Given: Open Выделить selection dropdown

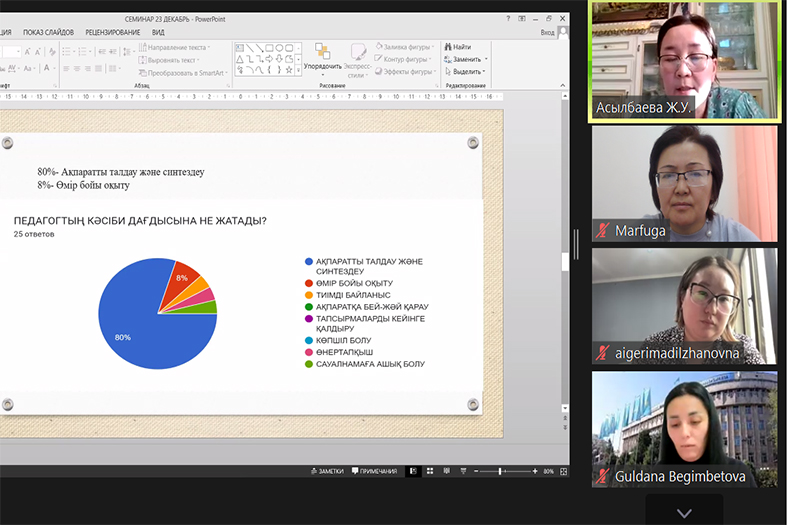Looking at the screenshot, I should coord(485,71).
